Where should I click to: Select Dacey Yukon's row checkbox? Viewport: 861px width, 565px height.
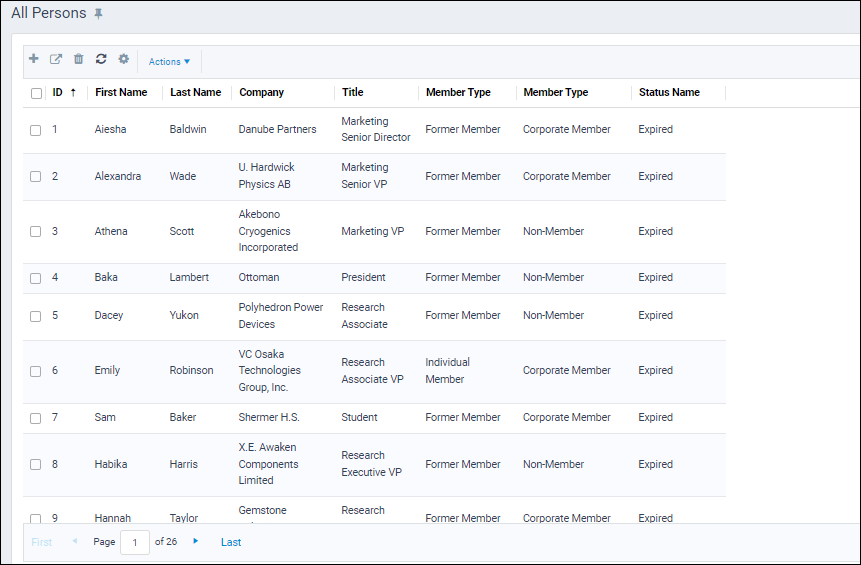[36, 316]
